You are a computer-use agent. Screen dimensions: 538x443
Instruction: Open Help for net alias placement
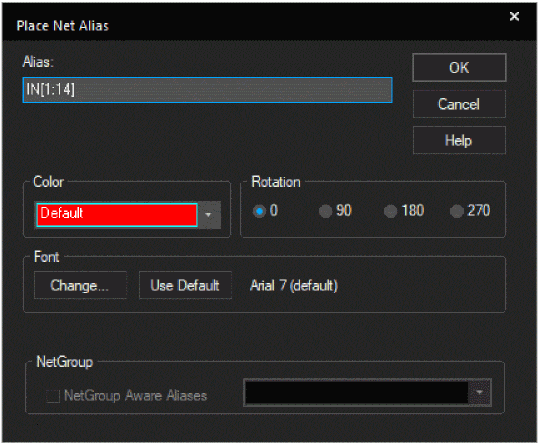click(459, 140)
